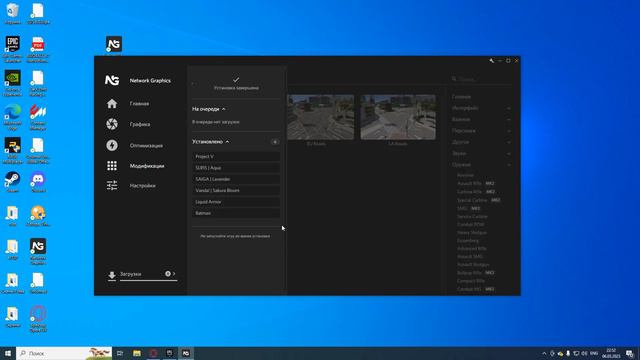Click the Модификации grid icon

[x=112, y=165]
